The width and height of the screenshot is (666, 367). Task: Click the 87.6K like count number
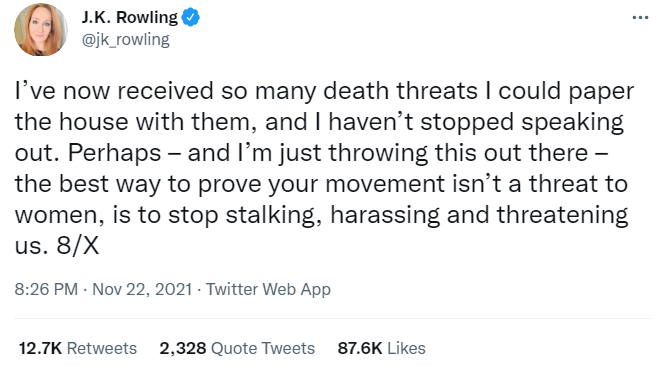pyautogui.click(x=360, y=348)
